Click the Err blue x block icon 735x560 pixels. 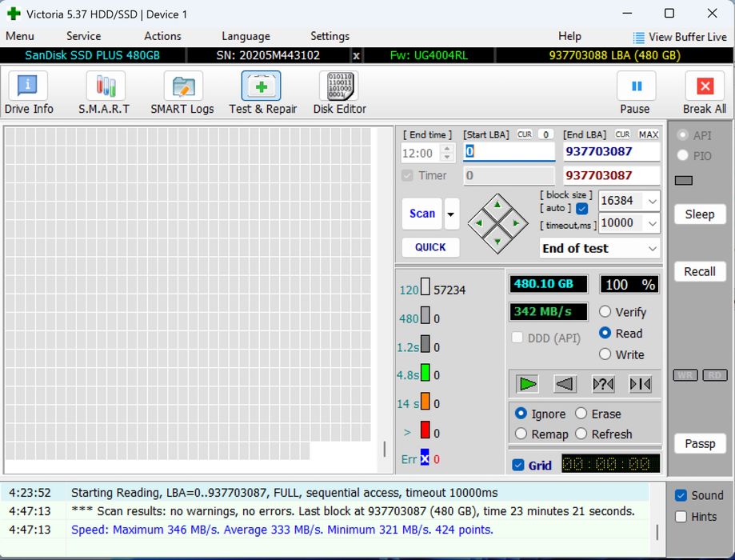click(x=425, y=458)
